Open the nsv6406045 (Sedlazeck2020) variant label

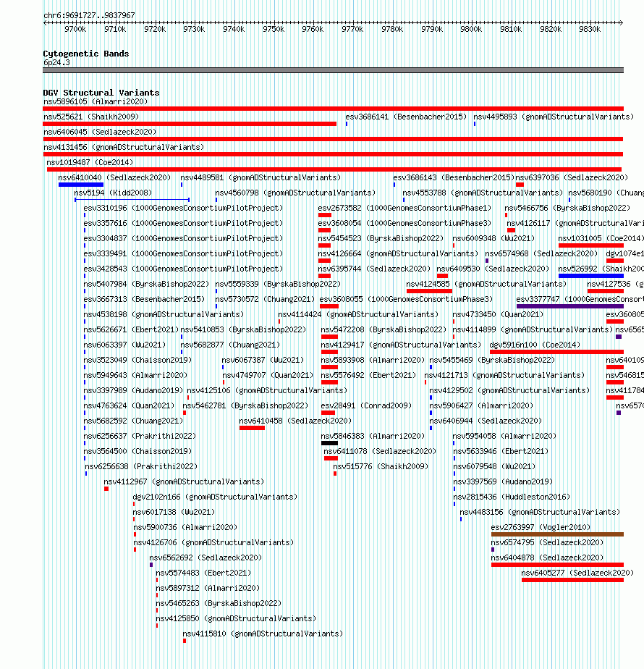[x=100, y=132]
